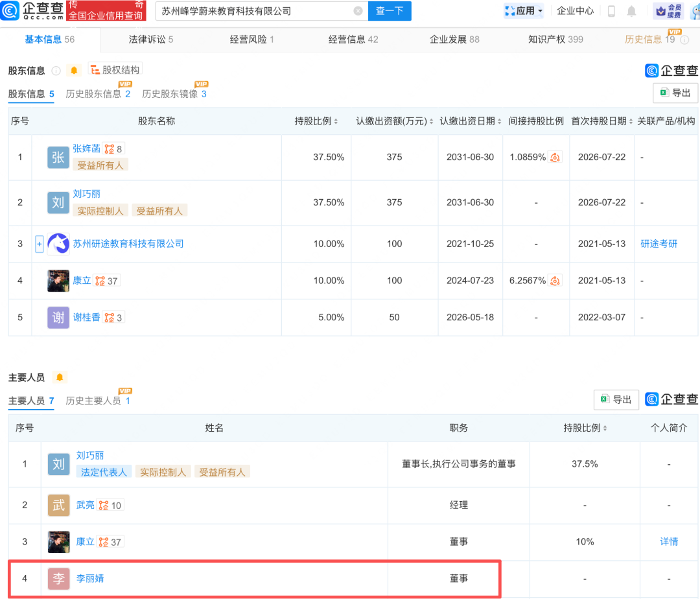The image size is (700, 599).
Task: Click the mobile phone icon in header
Action: coord(611,11)
